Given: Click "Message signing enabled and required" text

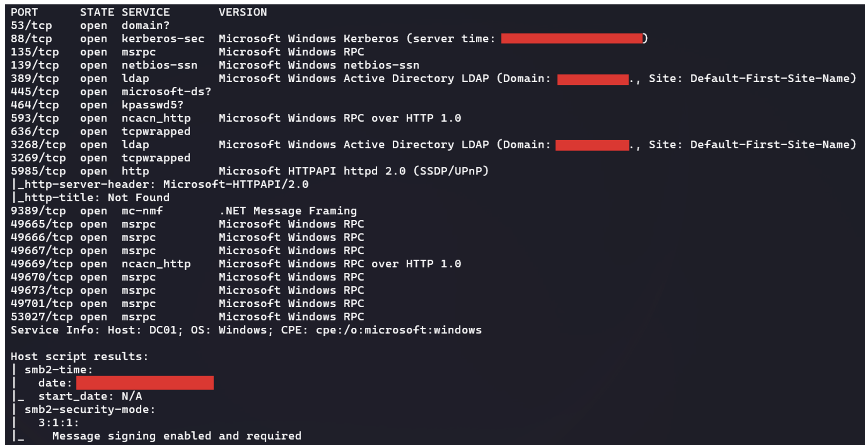Looking at the screenshot, I should [177, 436].
